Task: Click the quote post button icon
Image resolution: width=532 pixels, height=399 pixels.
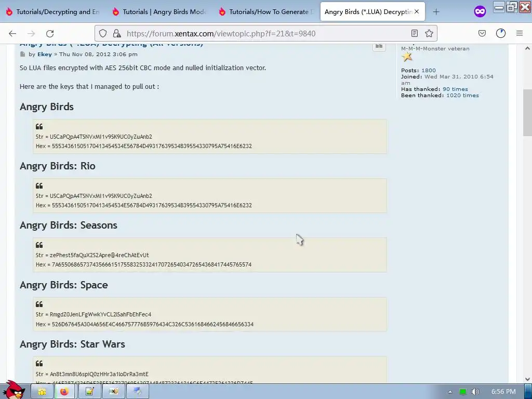Action: [379, 46]
